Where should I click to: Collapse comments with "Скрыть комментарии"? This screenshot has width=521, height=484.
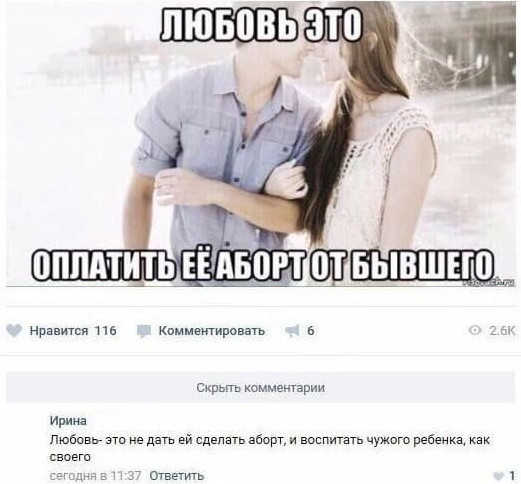[260, 388]
